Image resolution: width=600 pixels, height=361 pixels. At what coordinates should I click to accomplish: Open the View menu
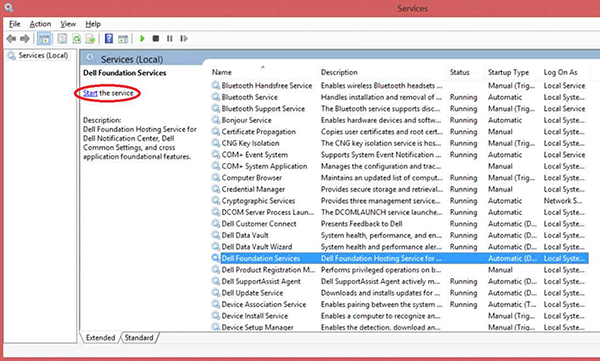[x=68, y=24]
